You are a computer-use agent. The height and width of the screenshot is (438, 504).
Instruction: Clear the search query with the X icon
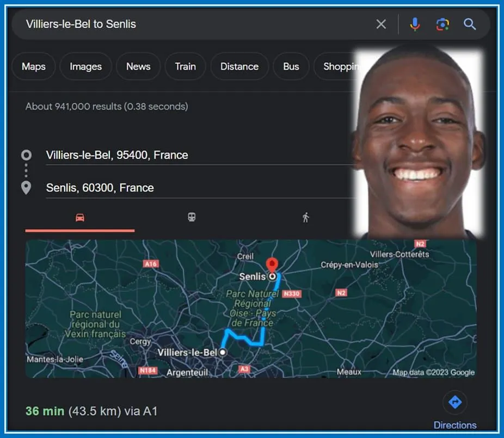(x=381, y=24)
